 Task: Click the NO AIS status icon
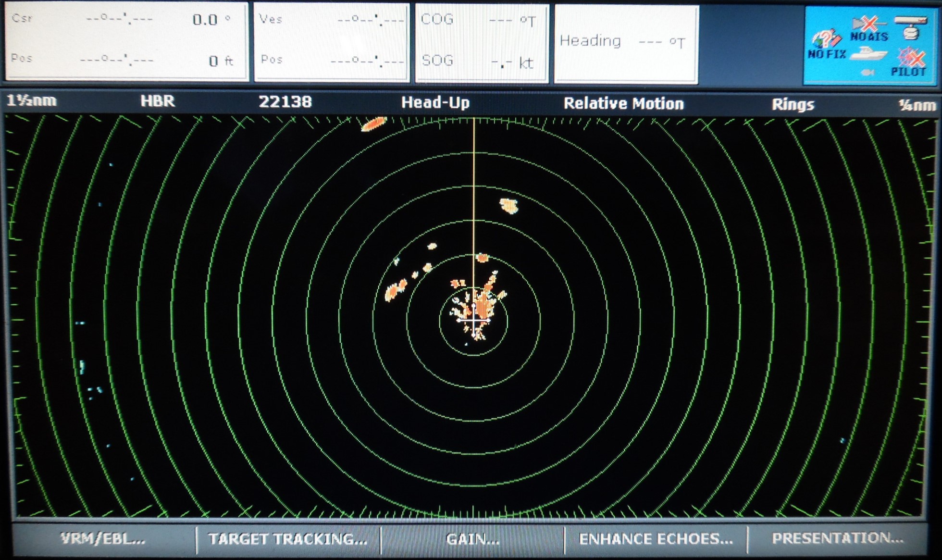coord(869,29)
